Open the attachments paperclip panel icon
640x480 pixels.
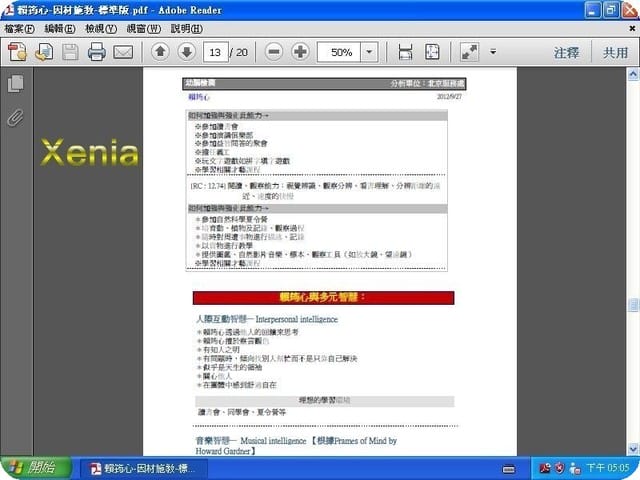[x=16, y=118]
